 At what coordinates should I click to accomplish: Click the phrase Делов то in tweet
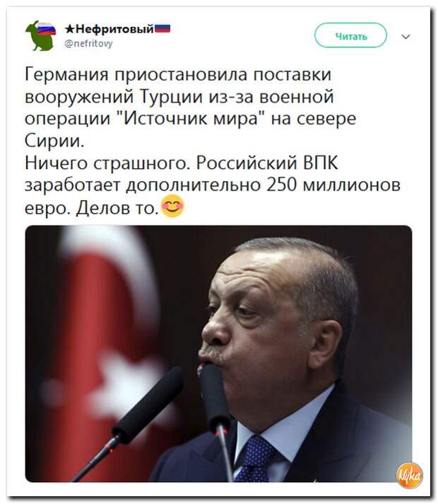click(x=117, y=208)
